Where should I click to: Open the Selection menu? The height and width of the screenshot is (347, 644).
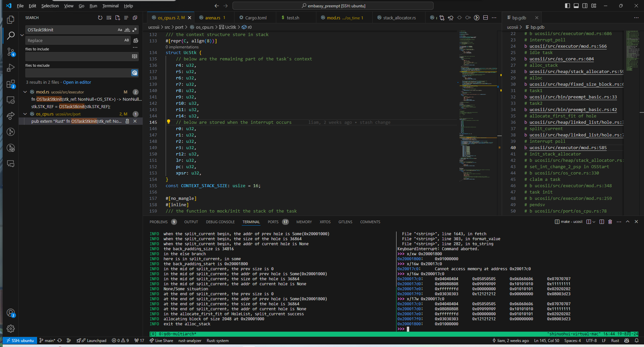(x=50, y=6)
